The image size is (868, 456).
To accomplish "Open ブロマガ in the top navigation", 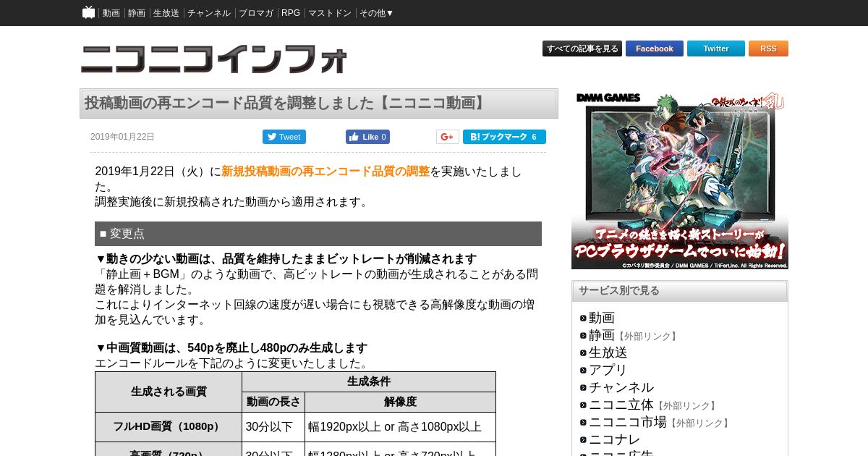I will (256, 13).
